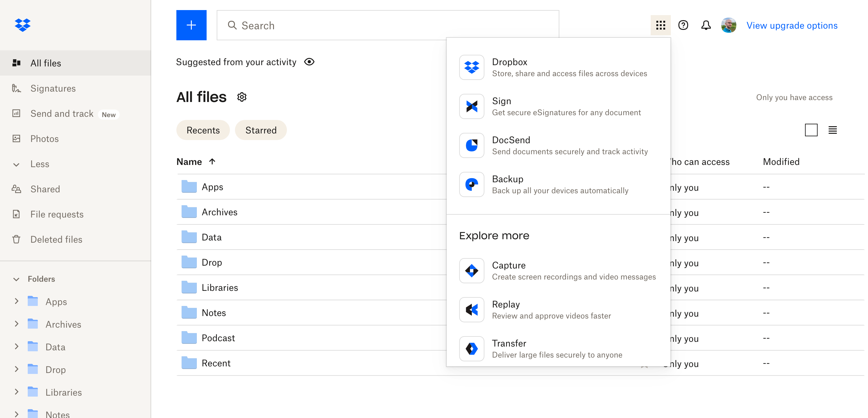
Task: Expand Apps folder in sidebar tree
Action: pos(16,301)
